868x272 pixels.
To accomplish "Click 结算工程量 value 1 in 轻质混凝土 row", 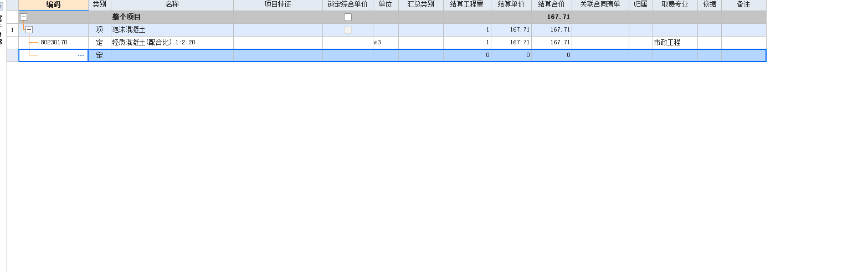I will click(467, 42).
